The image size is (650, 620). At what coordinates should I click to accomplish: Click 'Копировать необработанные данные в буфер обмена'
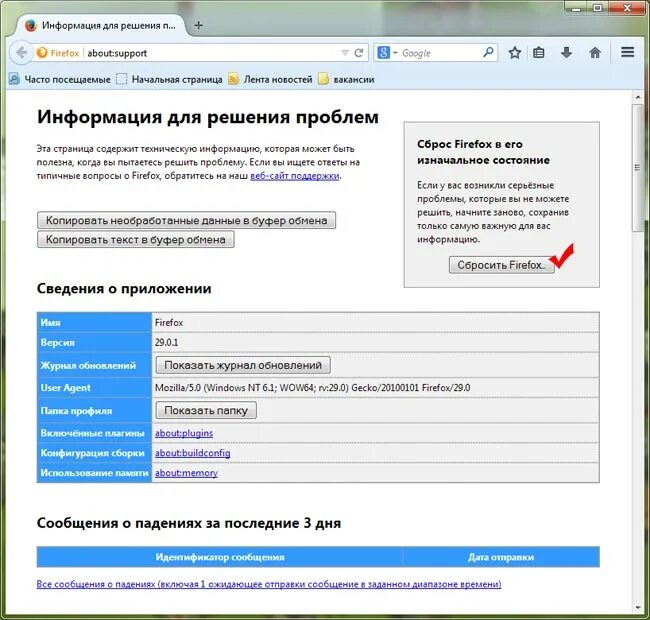(x=187, y=220)
